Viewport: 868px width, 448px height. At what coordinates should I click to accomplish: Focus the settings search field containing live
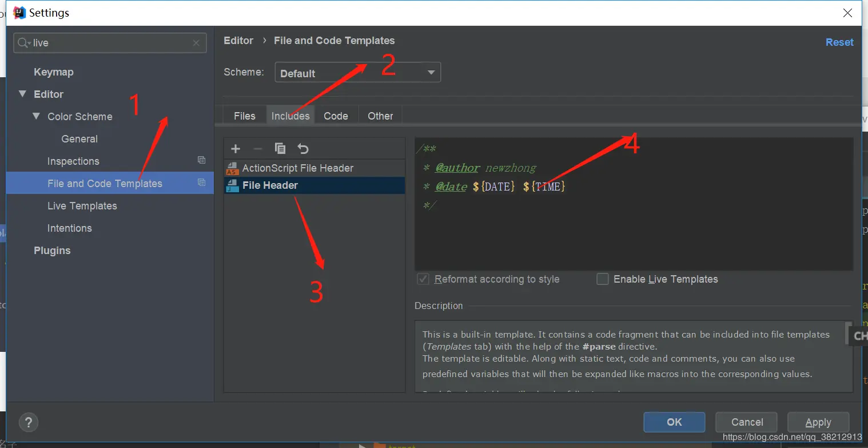(110, 43)
